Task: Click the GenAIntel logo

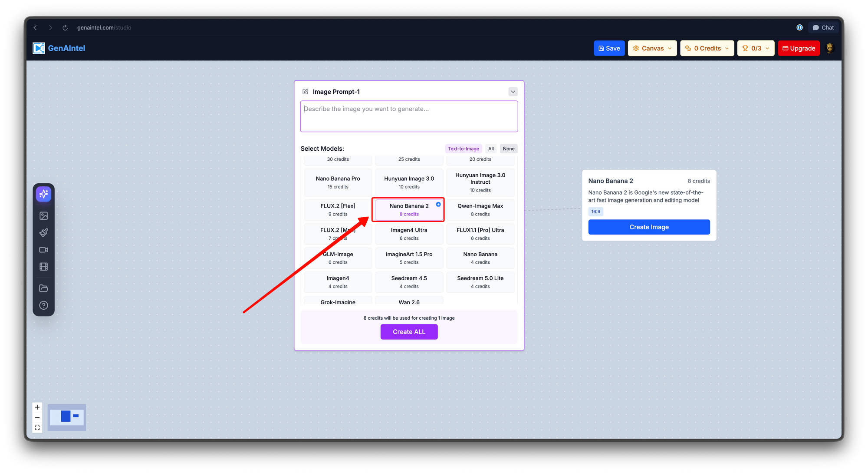Action: pyautogui.click(x=59, y=48)
